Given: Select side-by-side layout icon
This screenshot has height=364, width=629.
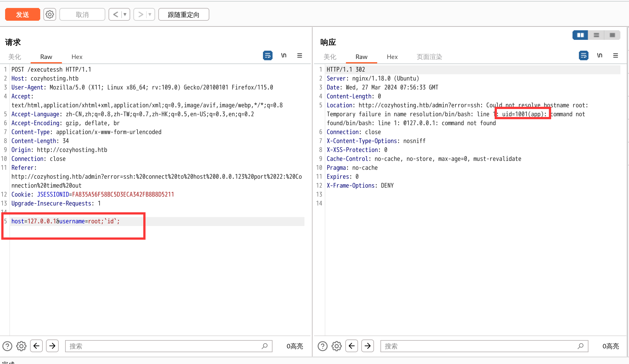Looking at the screenshot, I should click(580, 35).
